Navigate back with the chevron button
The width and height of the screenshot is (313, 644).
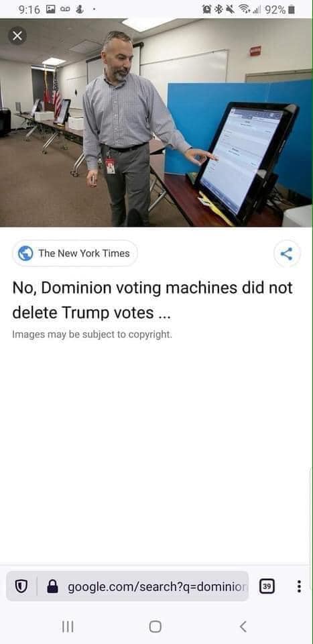tap(243, 627)
